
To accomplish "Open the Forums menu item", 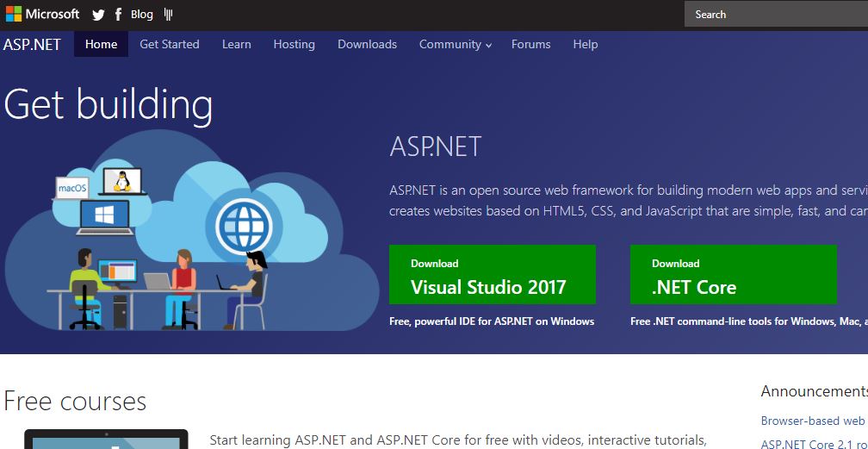I will pos(530,44).
